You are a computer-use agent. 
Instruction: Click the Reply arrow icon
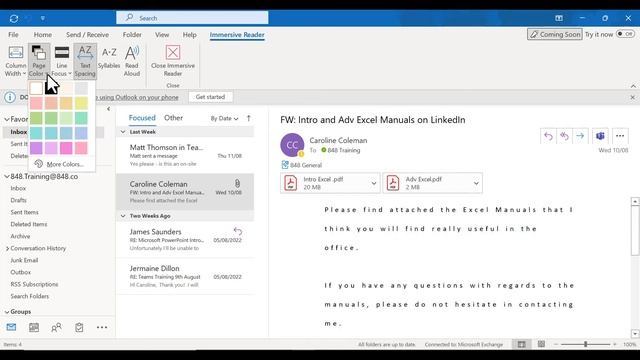[548, 136]
